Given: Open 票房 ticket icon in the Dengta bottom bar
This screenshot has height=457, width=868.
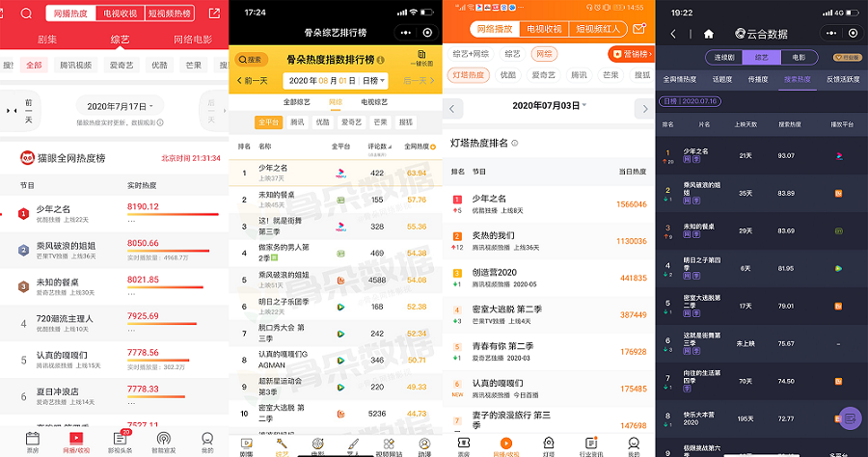Looking at the screenshot, I should (464, 446).
